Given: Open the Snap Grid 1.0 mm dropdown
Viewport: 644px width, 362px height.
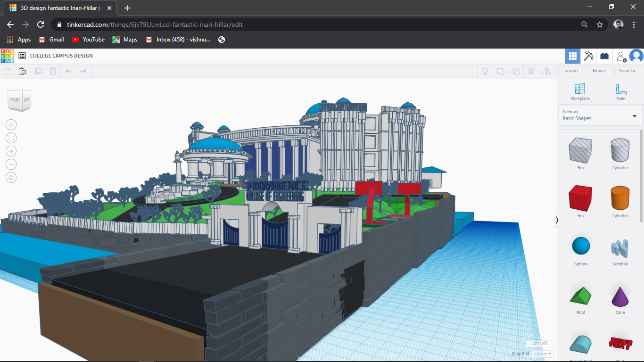Looking at the screenshot, I should point(543,354).
